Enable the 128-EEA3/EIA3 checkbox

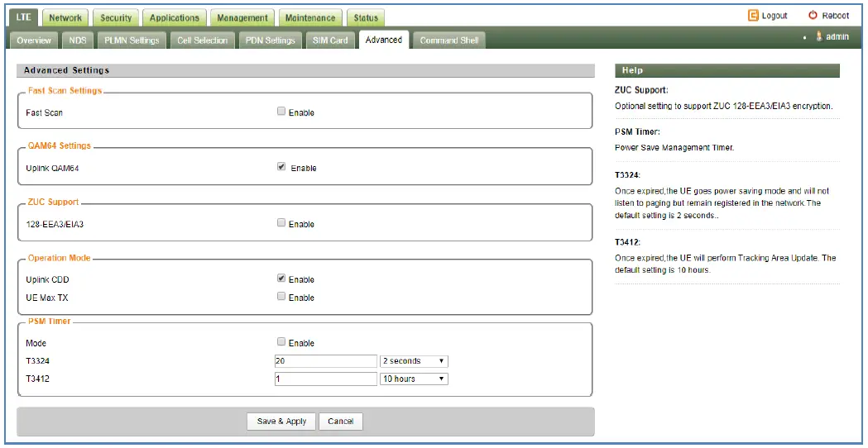[x=281, y=223]
